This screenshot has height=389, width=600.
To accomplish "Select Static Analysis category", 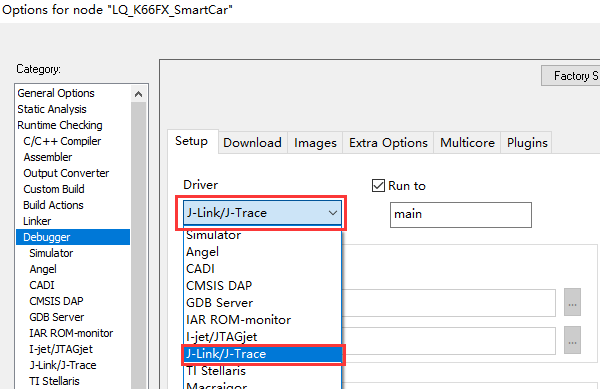I will pos(52,109).
